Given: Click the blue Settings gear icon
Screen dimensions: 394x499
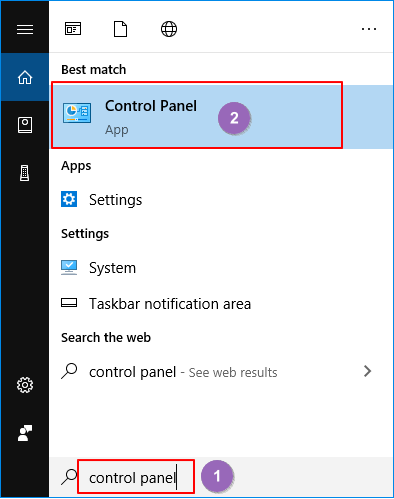Looking at the screenshot, I should coord(69,199).
